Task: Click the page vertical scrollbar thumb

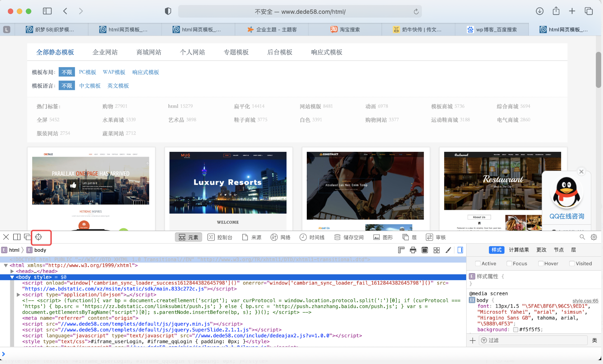Action: point(599,70)
